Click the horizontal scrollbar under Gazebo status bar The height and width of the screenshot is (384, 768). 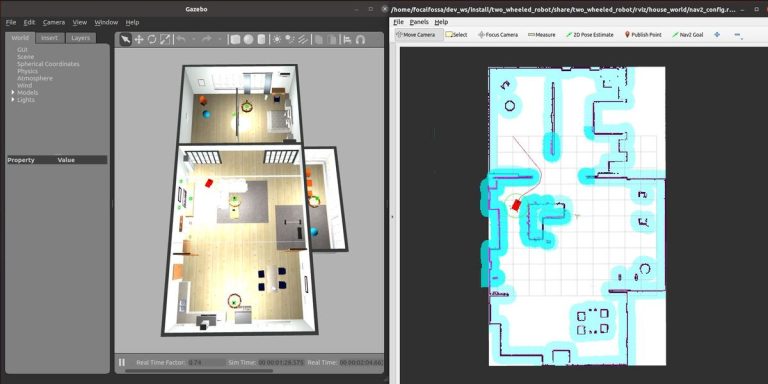coord(199,371)
